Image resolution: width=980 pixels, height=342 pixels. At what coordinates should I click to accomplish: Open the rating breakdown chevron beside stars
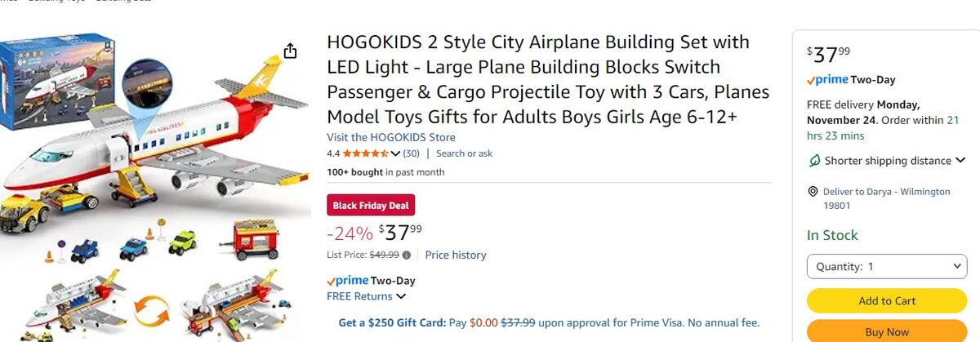tap(395, 153)
